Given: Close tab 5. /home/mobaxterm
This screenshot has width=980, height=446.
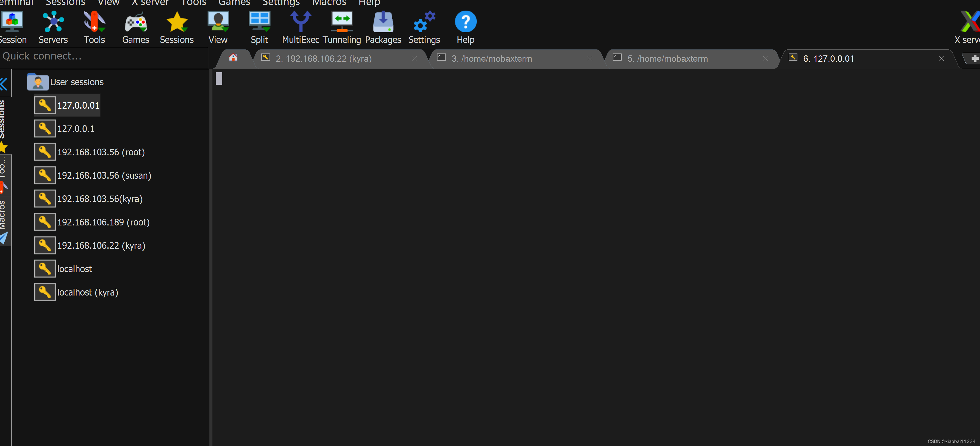Looking at the screenshot, I should (765, 59).
